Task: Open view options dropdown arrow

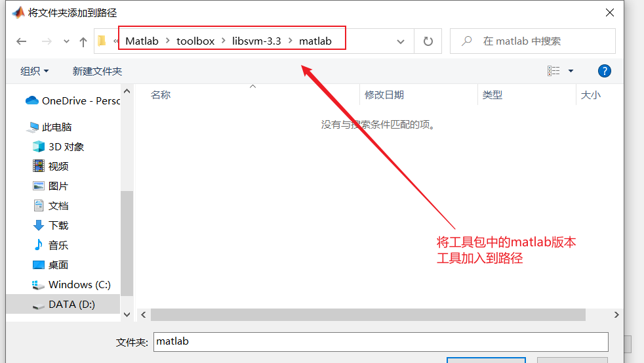Action: [571, 71]
